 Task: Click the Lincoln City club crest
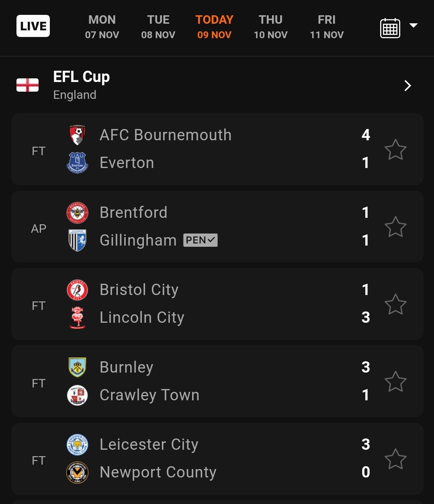pos(77,318)
